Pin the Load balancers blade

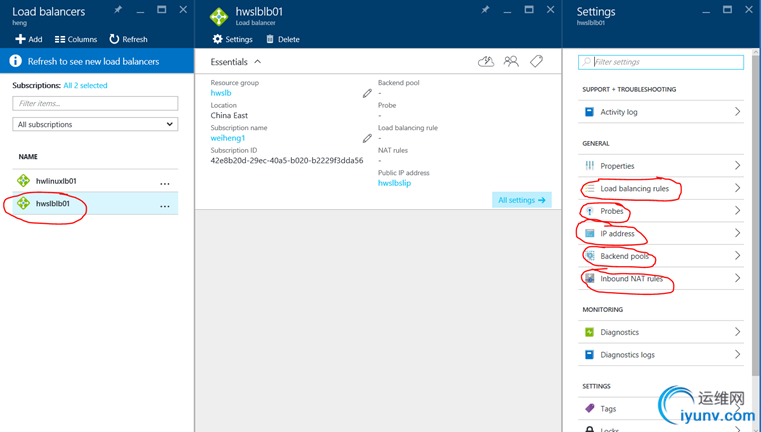pyautogui.click(x=117, y=9)
